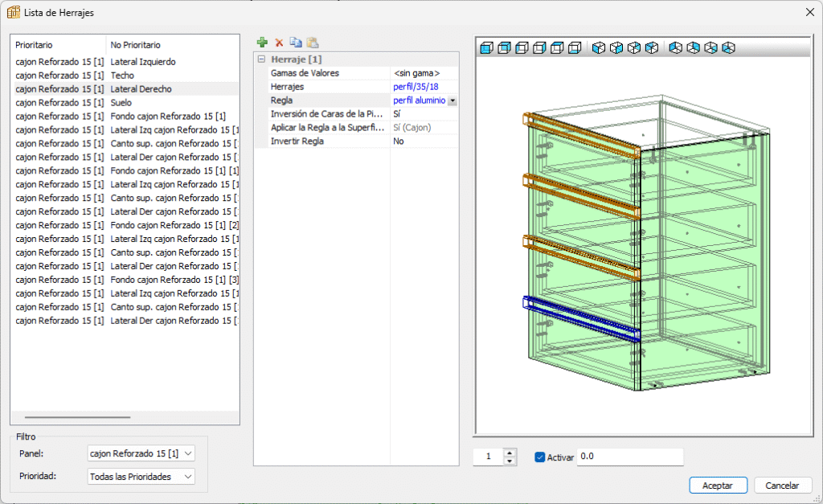This screenshot has width=823, height=504.
Task: Click the paste clipboard icon
Action: [313, 43]
